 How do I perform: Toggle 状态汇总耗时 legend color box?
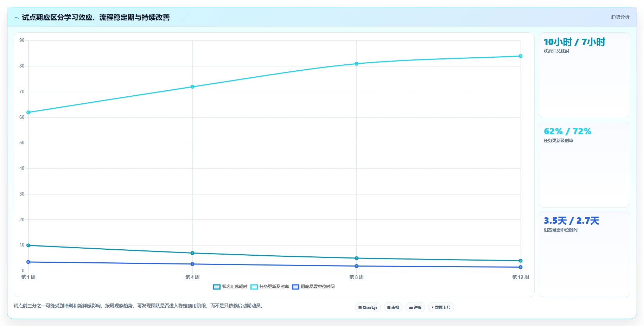pyautogui.click(x=217, y=287)
